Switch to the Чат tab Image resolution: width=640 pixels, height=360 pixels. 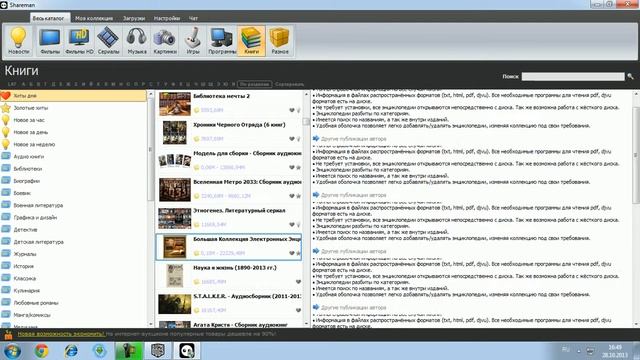[x=193, y=18]
